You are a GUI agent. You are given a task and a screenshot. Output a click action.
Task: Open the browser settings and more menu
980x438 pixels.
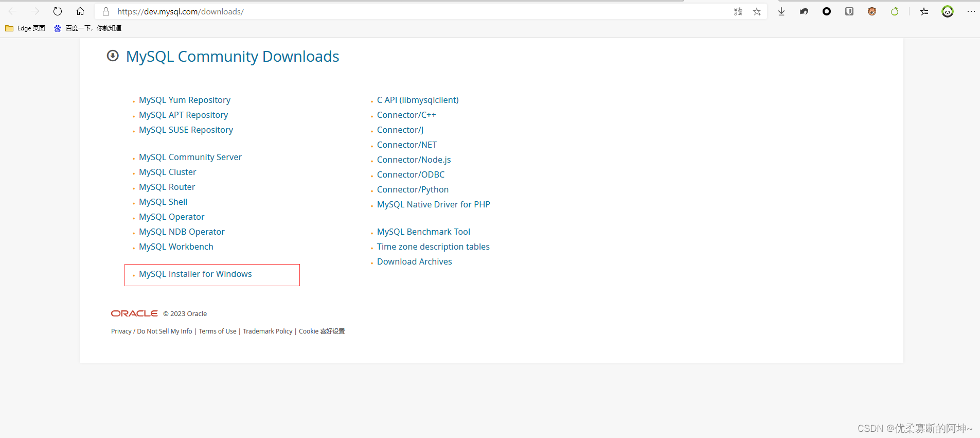point(971,11)
